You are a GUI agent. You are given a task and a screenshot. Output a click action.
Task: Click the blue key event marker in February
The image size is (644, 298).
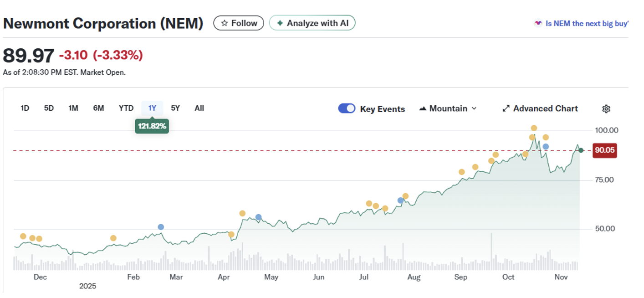click(161, 227)
